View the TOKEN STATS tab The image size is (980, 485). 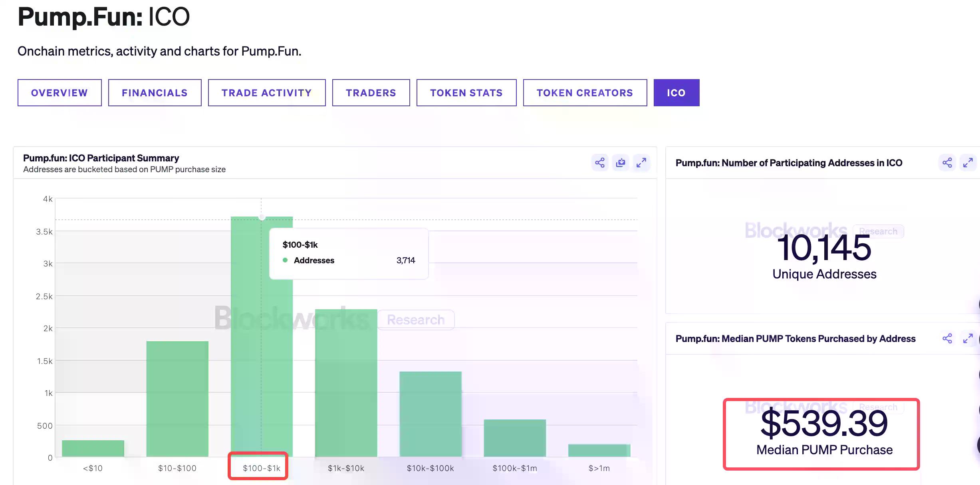click(x=466, y=92)
